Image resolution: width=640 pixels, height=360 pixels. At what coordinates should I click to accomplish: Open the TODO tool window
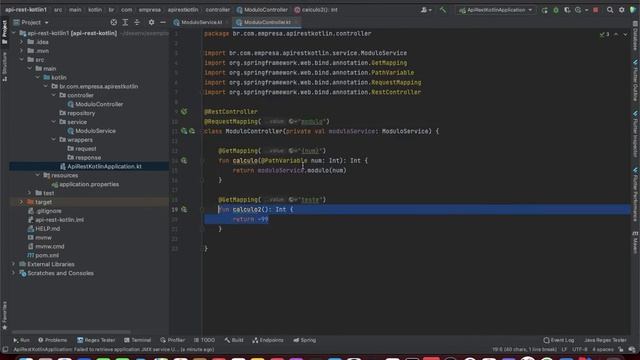point(204,340)
